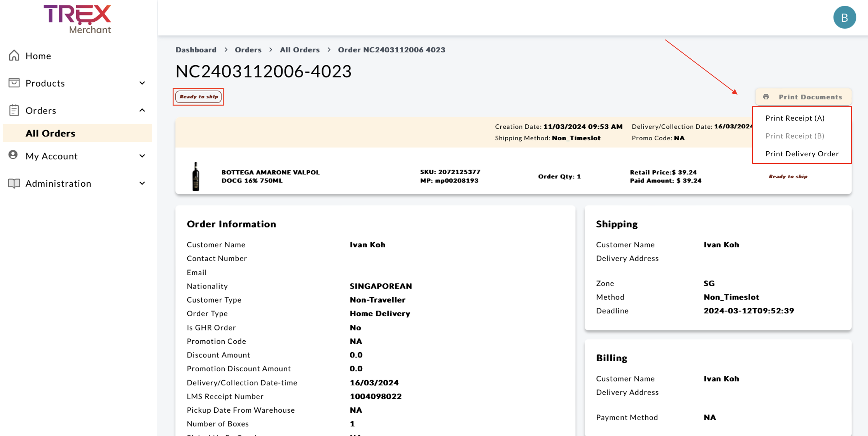868x436 pixels.
Task: Click the My Account person icon
Action: click(13, 155)
